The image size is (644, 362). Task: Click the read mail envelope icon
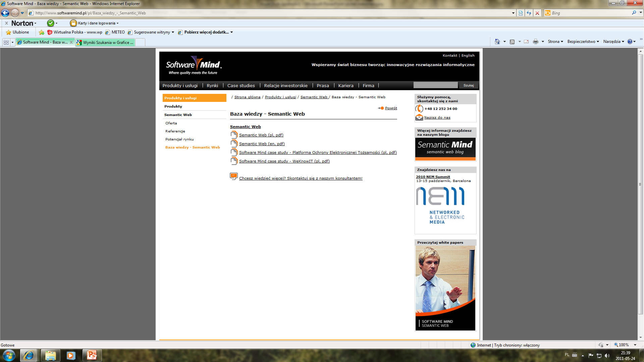click(x=526, y=42)
